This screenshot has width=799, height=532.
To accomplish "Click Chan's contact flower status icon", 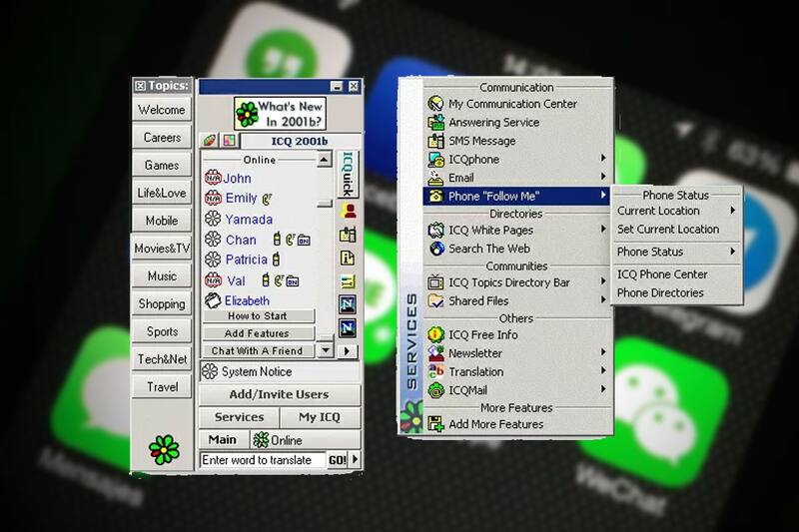I will coord(212,240).
